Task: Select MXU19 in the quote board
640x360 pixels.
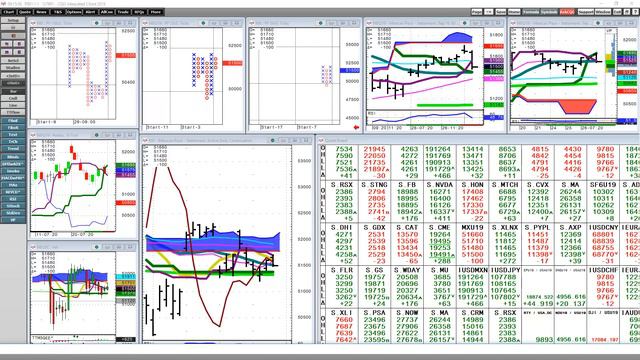Action: point(472,227)
